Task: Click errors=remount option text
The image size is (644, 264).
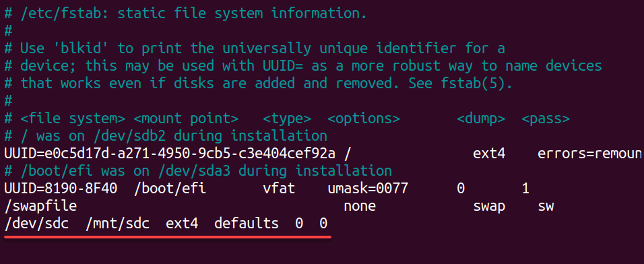Action: click(591, 154)
